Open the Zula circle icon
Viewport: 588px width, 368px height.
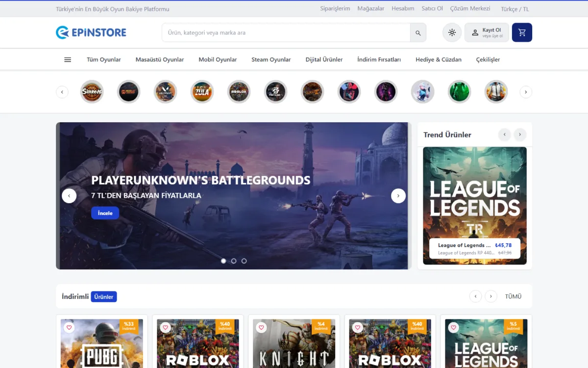click(202, 92)
